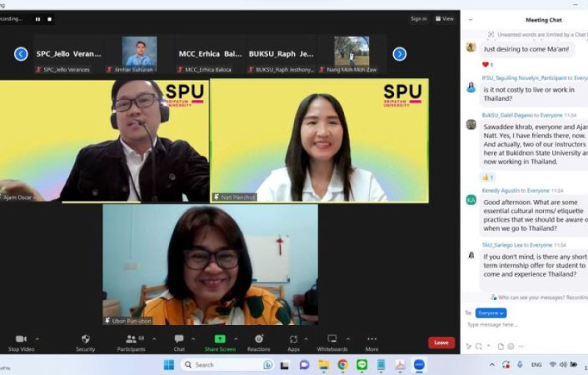
Task: Expand chat options arrow
Action: [x=193, y=339]
